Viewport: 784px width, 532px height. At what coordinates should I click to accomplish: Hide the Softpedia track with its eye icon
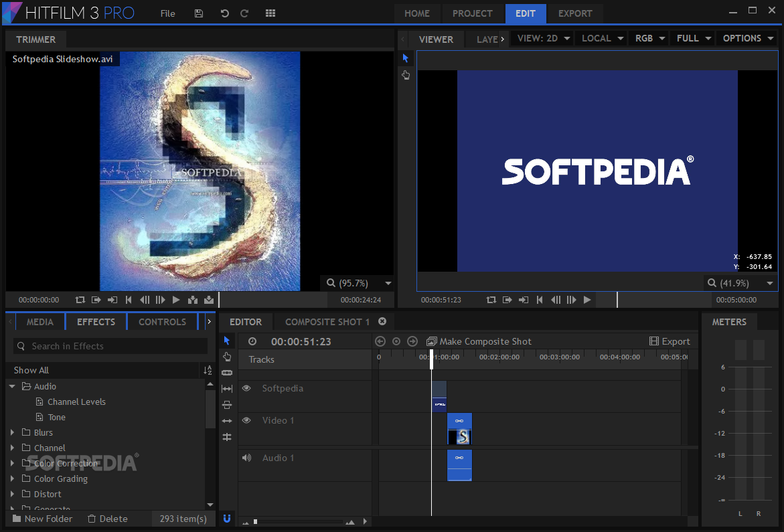pyautogui.click(x=246, y=388)
